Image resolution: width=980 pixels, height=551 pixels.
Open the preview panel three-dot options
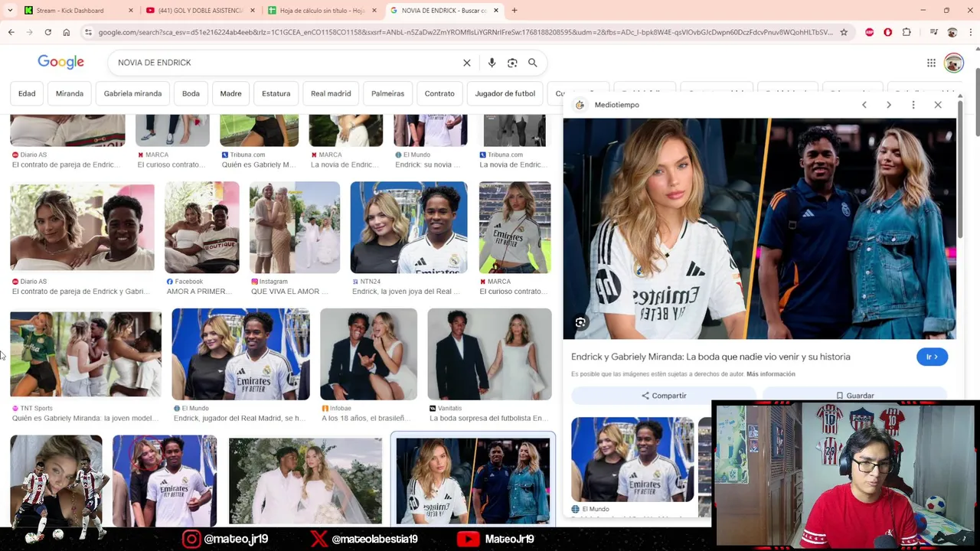pos(913,105)
